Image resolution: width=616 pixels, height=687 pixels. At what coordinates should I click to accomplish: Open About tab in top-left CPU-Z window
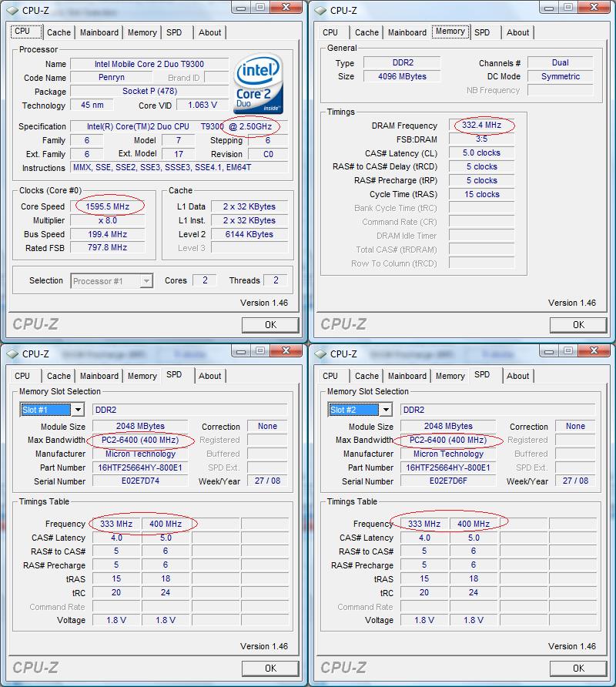210,32
